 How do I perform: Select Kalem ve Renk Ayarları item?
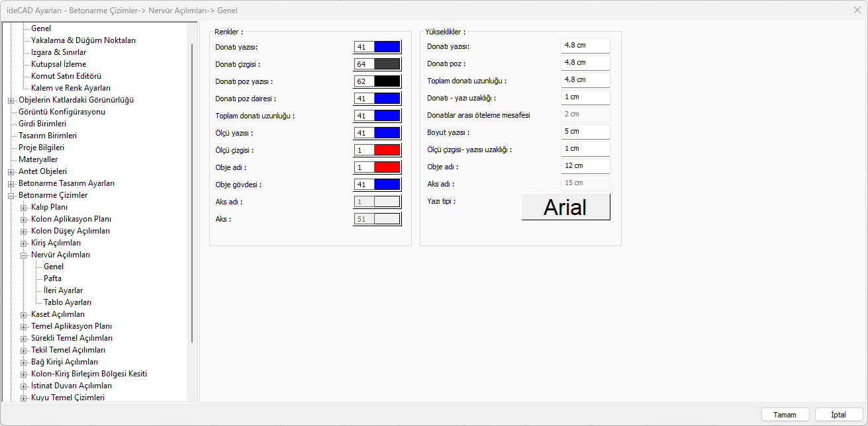(x=71, y=88)
